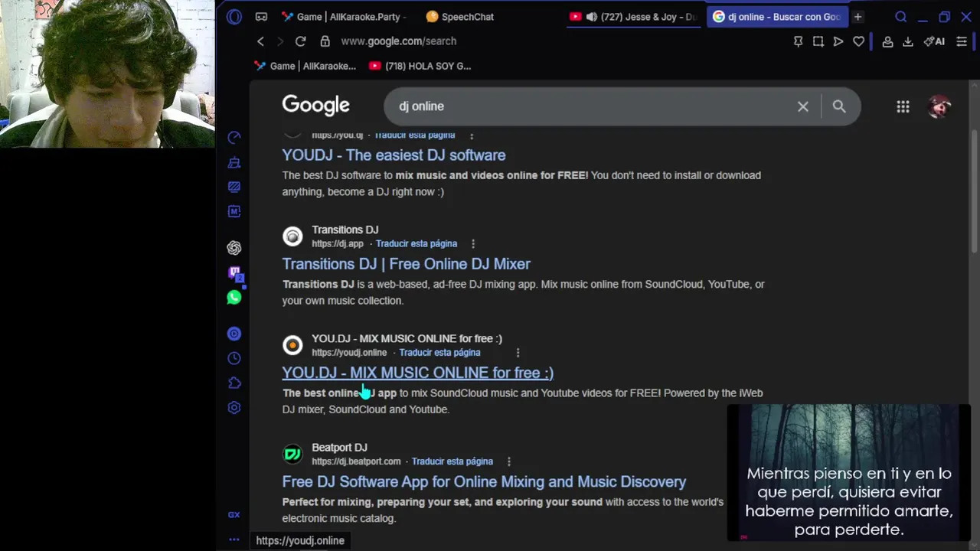Open Transitions DJ Free Online DJ Mixer
980x551 pixels.
point(406,264)
